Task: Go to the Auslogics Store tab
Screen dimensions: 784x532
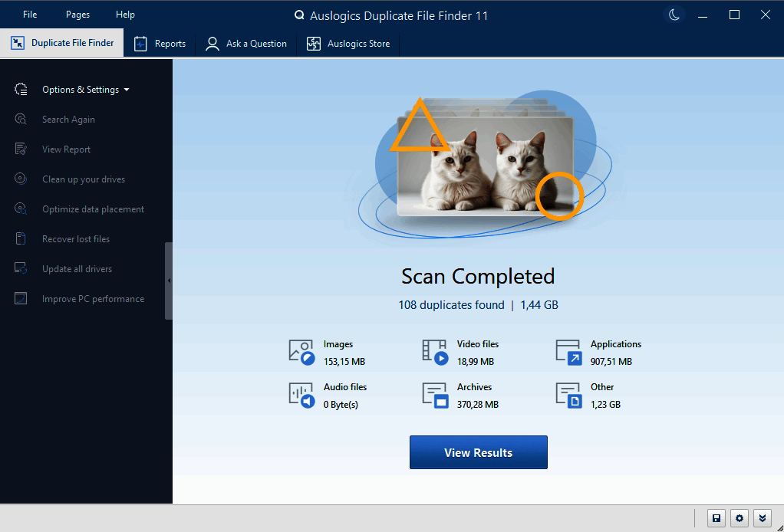Action: (348, 44)
